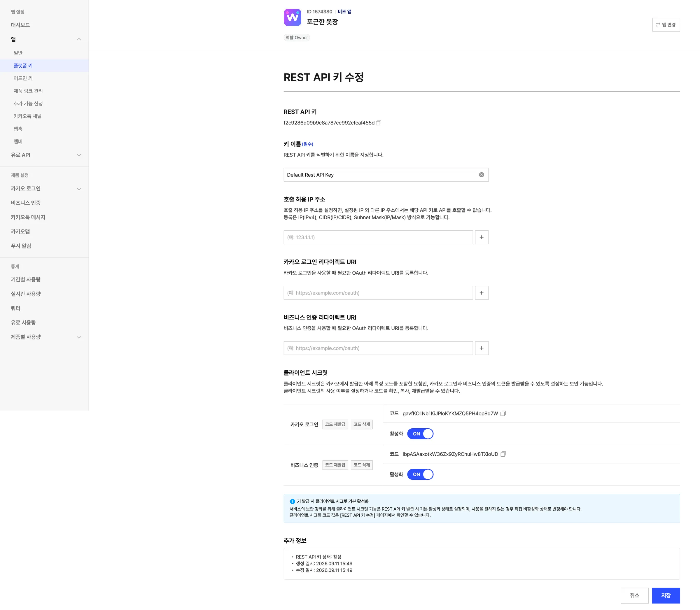The width and height of the screenshot is (700, 610).
Task: Delete the Kakao Login secret code
Action: 362,424
